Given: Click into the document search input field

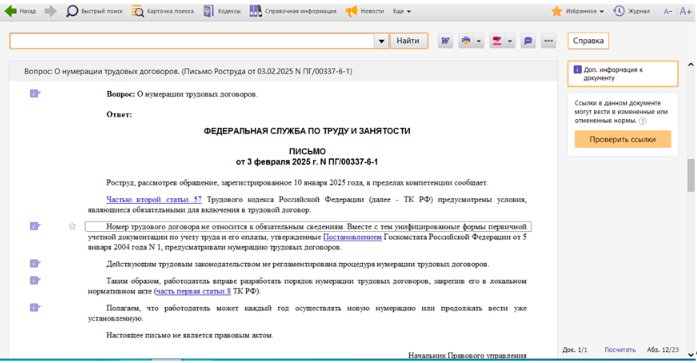Looking at the screenshot, I should click(x=192, y=41).
